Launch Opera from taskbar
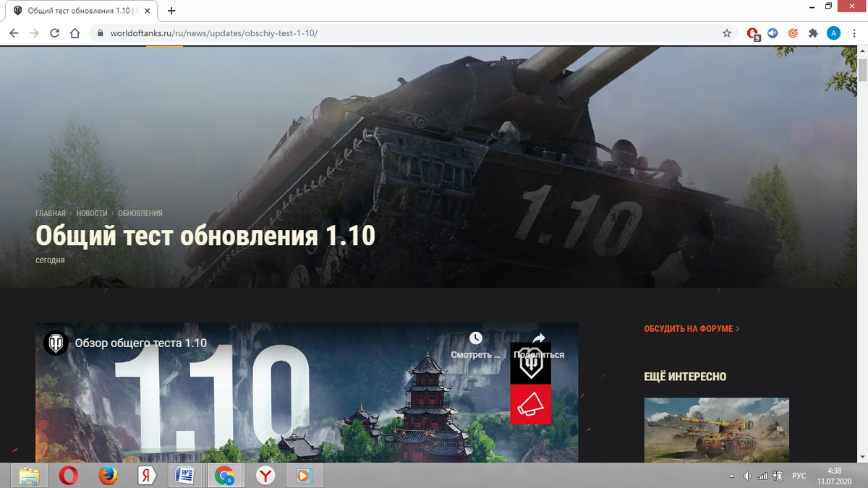Image resolution: width=868 pixels, height=488 pixels. 69,476
